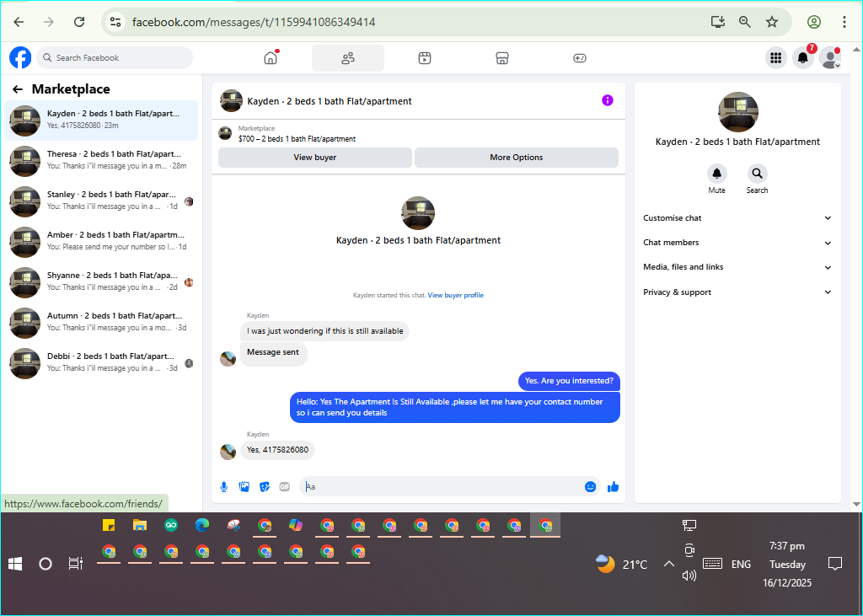Open the $700 Marketplace listing banner
Screen dimensions: 863x616
pos(418,134)
